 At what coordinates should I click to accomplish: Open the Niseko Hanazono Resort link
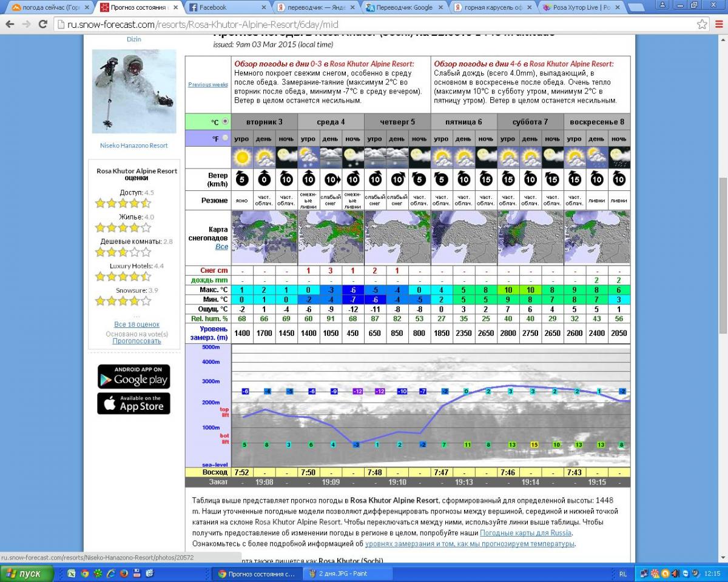pyautogui.click(x=133, y=145)
